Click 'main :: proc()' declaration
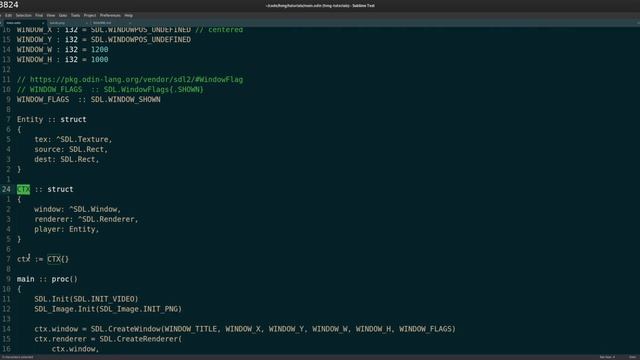The image size is (640, 360). 47,279
